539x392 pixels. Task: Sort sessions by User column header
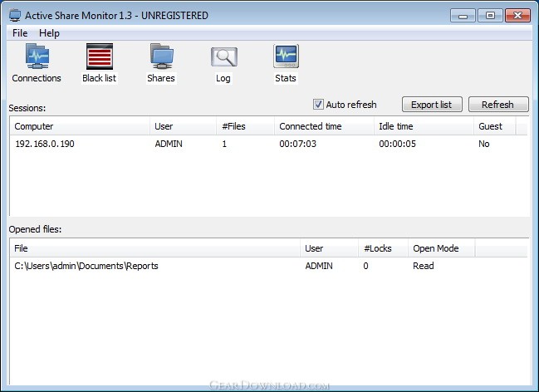click(184, 126)
